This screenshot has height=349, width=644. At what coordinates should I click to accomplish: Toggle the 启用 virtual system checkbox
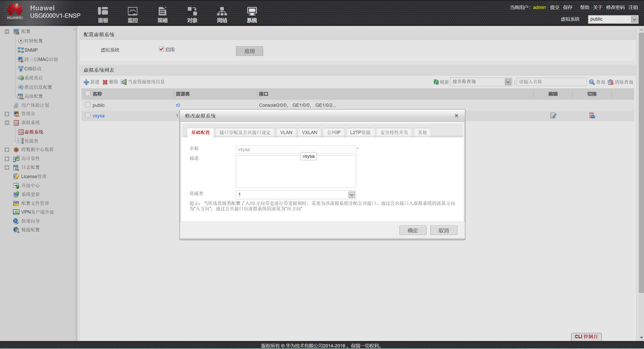(x=161, y=49)
